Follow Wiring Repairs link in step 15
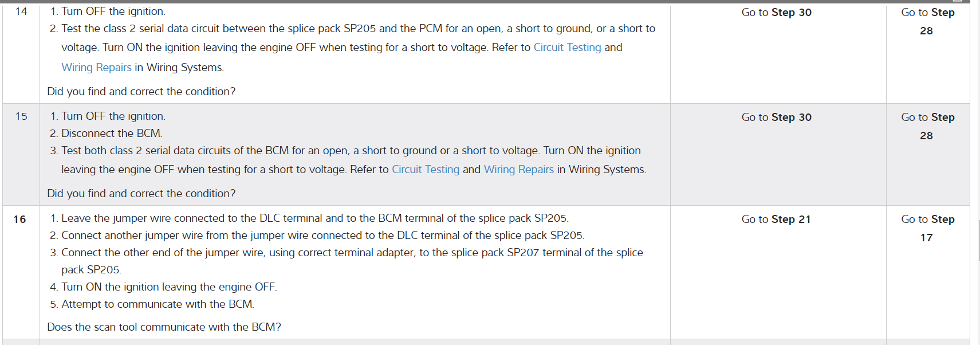 [x=518, y=170]
